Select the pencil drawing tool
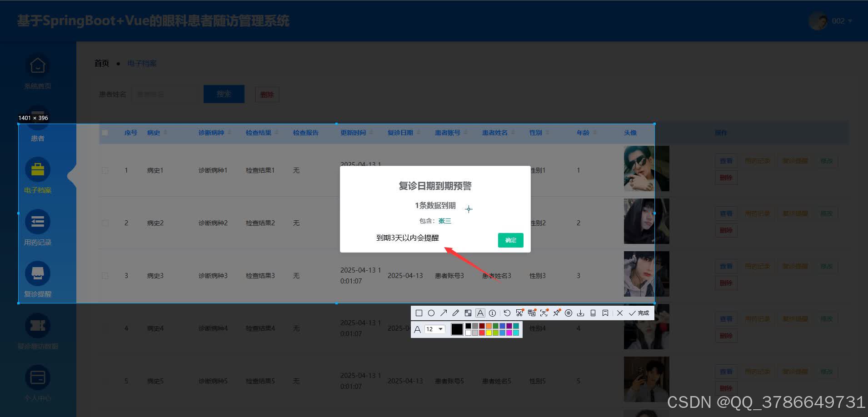The image size is (868, 417). (x=456, y=313)
